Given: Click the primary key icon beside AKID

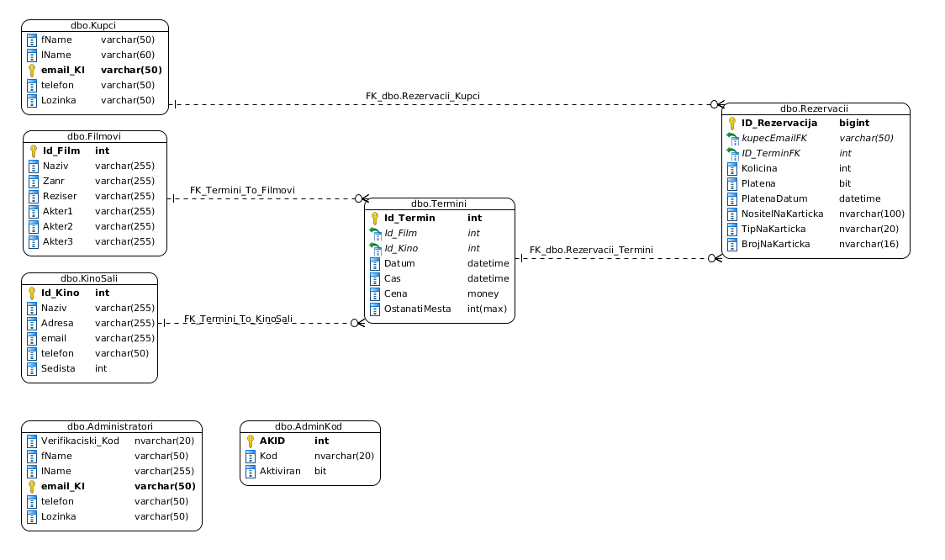Looking at the screenshot, I should 251,441.
